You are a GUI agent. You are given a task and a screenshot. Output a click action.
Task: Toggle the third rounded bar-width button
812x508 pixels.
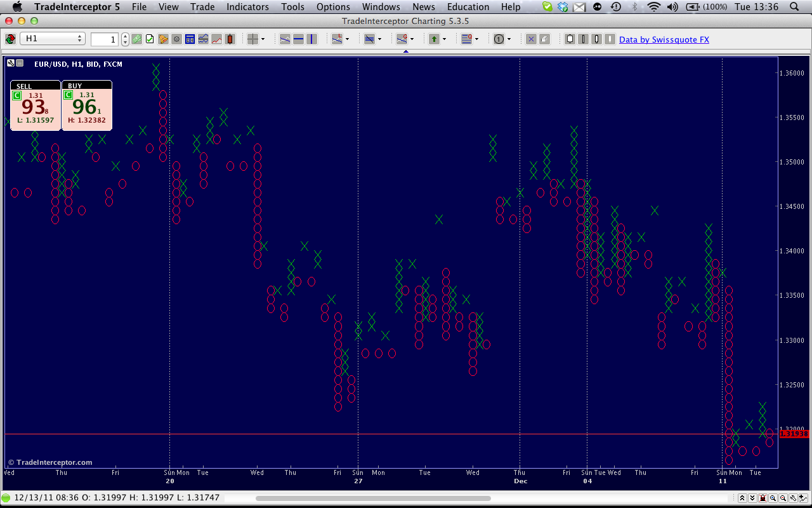pos(596,39)
